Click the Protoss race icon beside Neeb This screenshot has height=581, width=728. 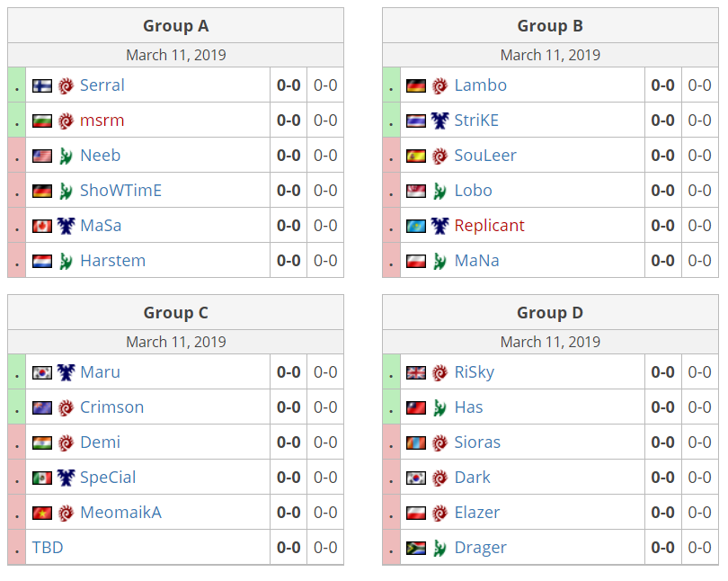(66, 156)
